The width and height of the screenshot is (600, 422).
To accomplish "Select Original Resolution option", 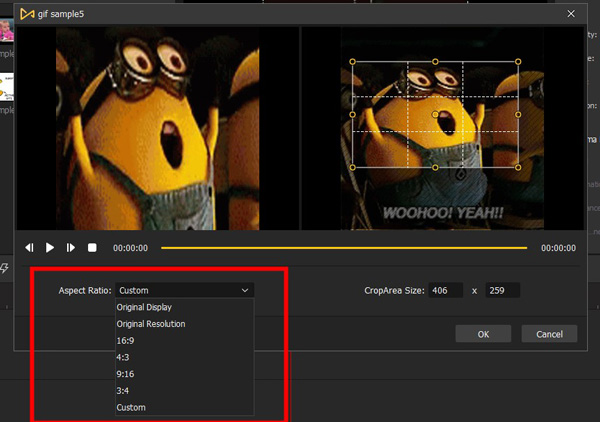I will (x=184, y=324).
